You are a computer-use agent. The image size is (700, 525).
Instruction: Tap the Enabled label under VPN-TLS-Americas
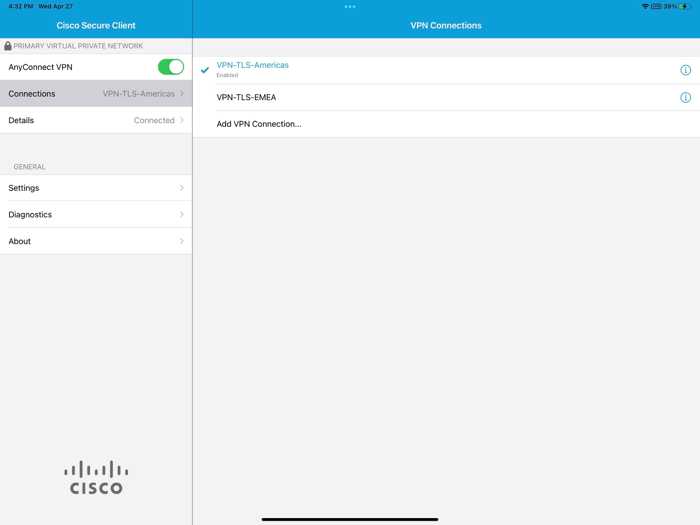[227, 75]
